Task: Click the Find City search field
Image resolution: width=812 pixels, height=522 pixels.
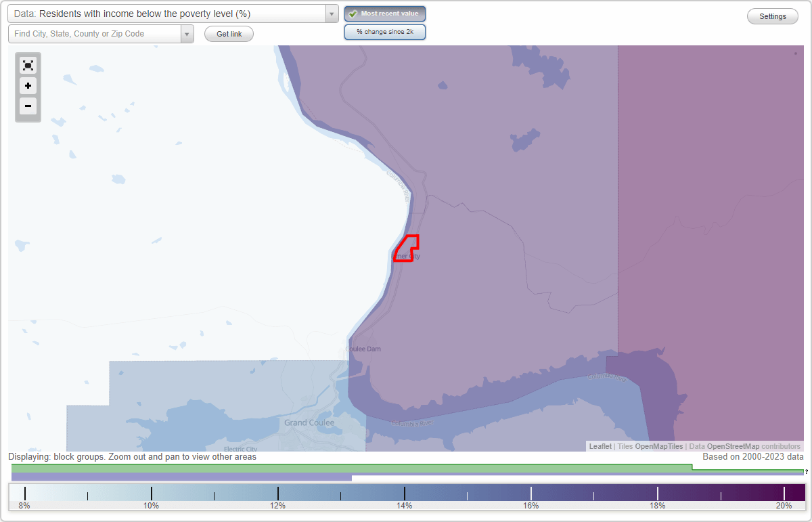Action: [x=95, y=33]
